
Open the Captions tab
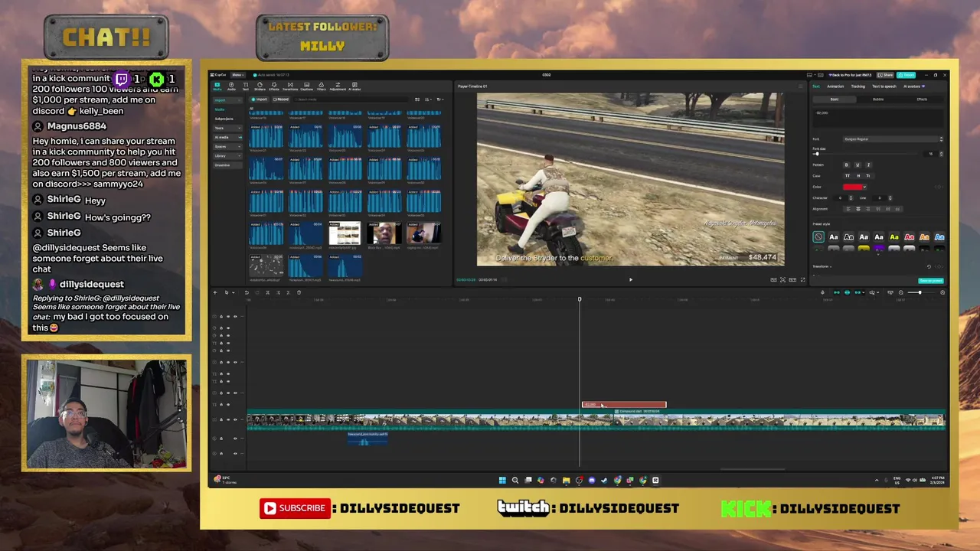(x=306, y=85)
